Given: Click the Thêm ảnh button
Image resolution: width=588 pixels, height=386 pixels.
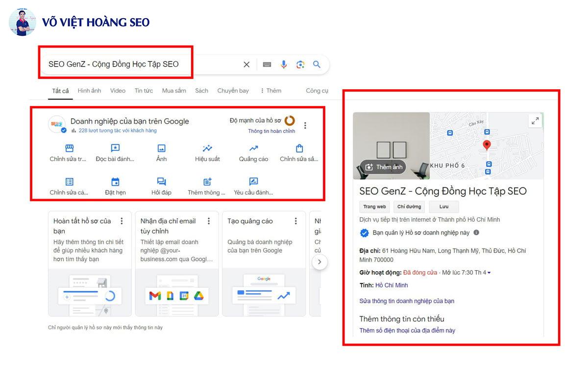Looking at the screenshot, I should click(384, 167).
